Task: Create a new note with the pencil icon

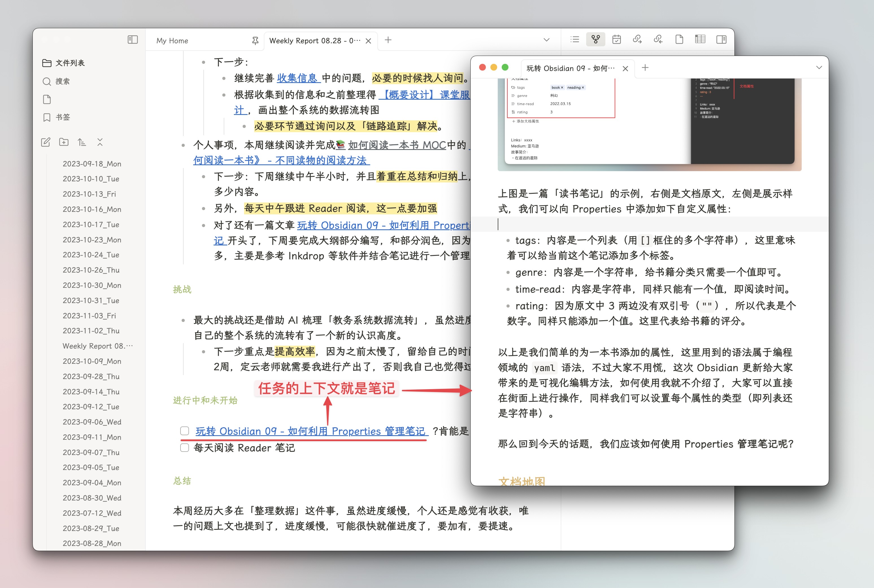Action: point(46,142)
